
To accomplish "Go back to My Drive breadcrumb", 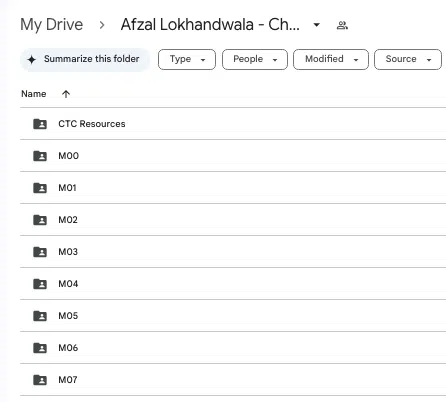I will (x=52, y=25).
